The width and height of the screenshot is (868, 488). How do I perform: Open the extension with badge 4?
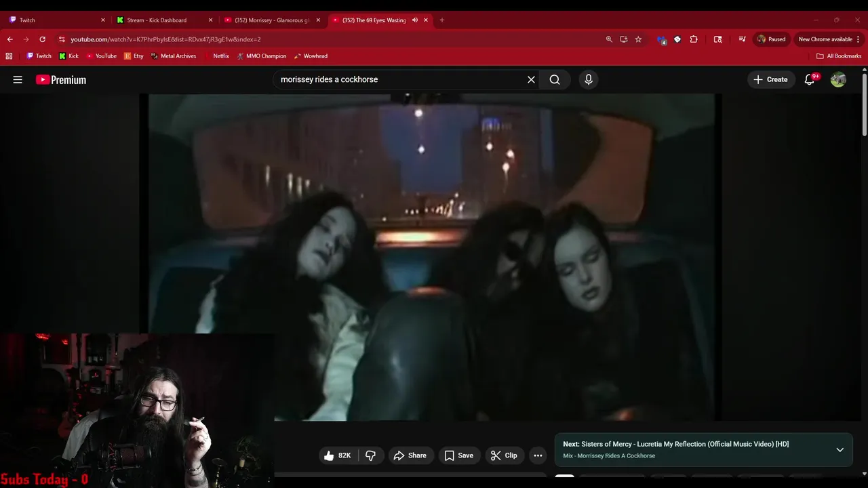point(662,39)
